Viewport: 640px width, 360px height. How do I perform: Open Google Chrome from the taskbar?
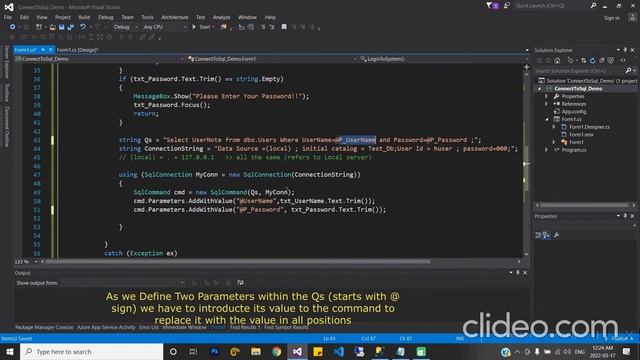coord(277,351)
